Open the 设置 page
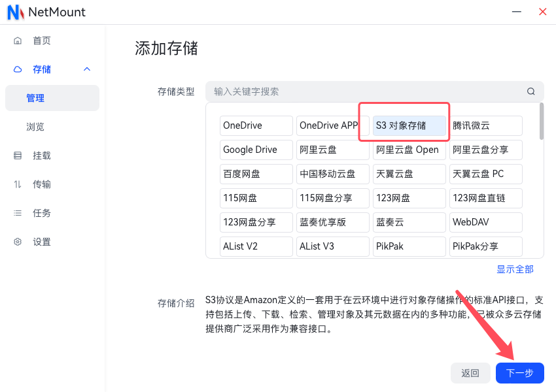 52,242
